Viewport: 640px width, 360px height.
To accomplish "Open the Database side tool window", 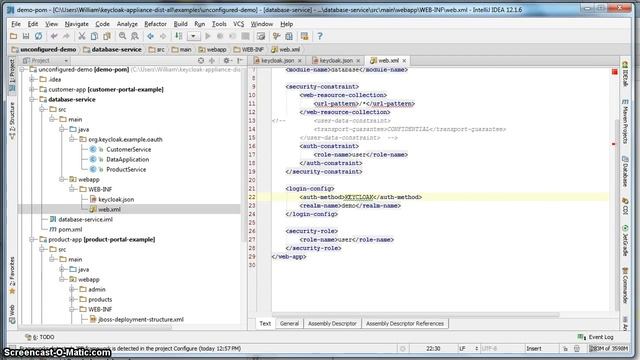I will [x=625, y=171].
